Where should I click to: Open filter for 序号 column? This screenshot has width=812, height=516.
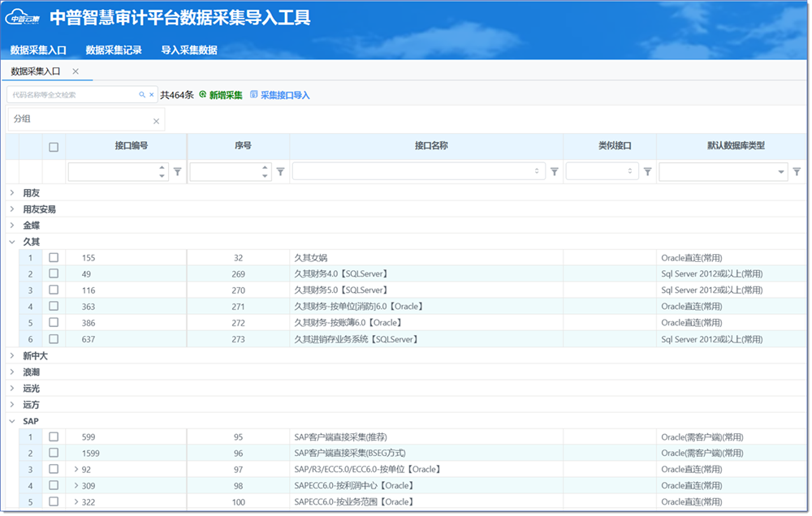pos(280,172)
